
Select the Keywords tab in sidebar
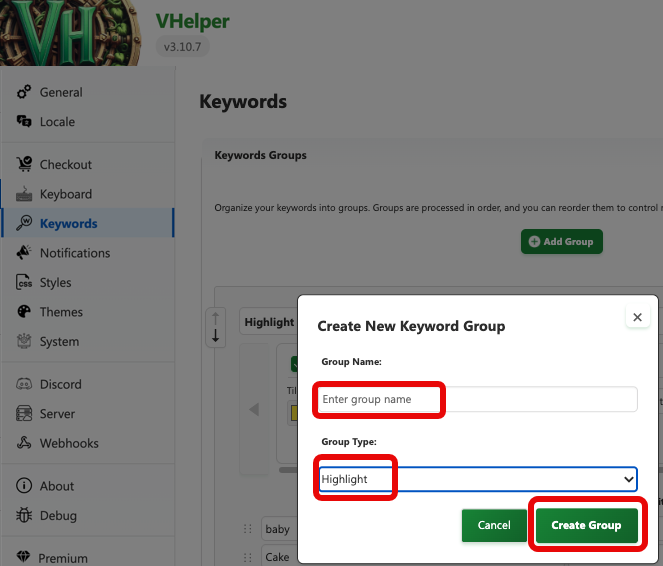click(68, 224)
